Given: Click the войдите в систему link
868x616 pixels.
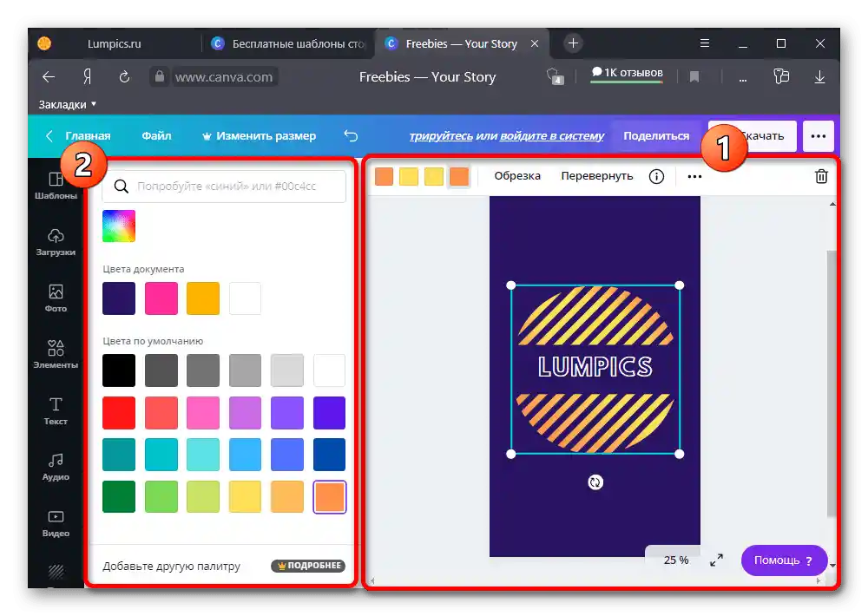Looking at the screenshot, I should tap(551, 135).
